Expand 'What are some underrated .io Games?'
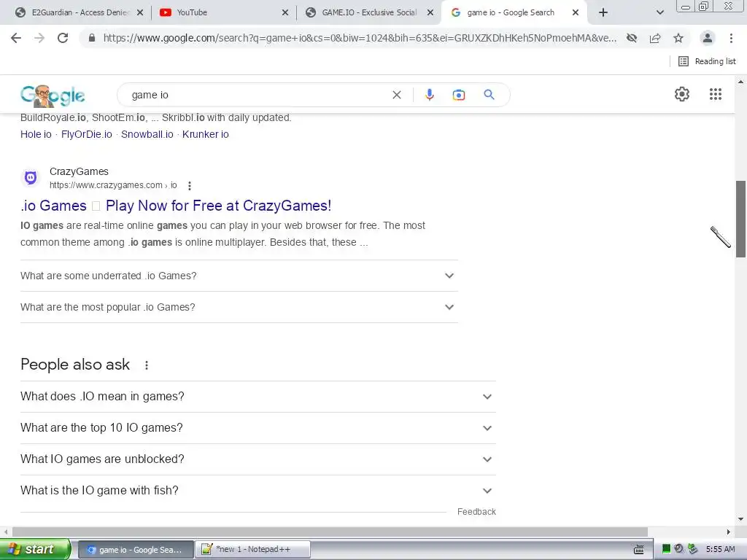The height and width of the screenshot is (560, 747). [x=239, y=276]
